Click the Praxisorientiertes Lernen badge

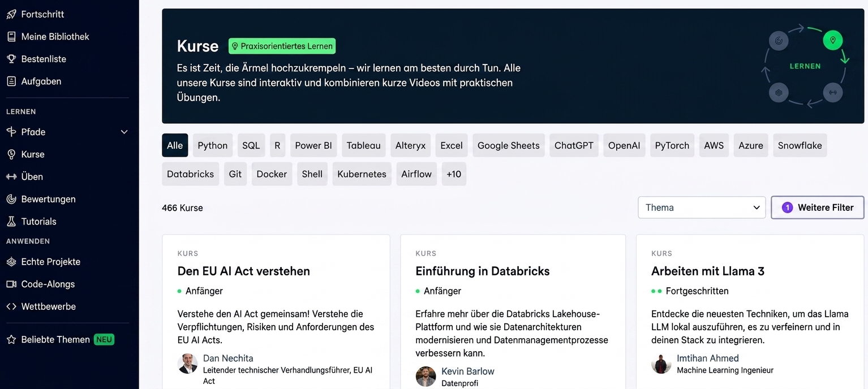tap(282, 46)
